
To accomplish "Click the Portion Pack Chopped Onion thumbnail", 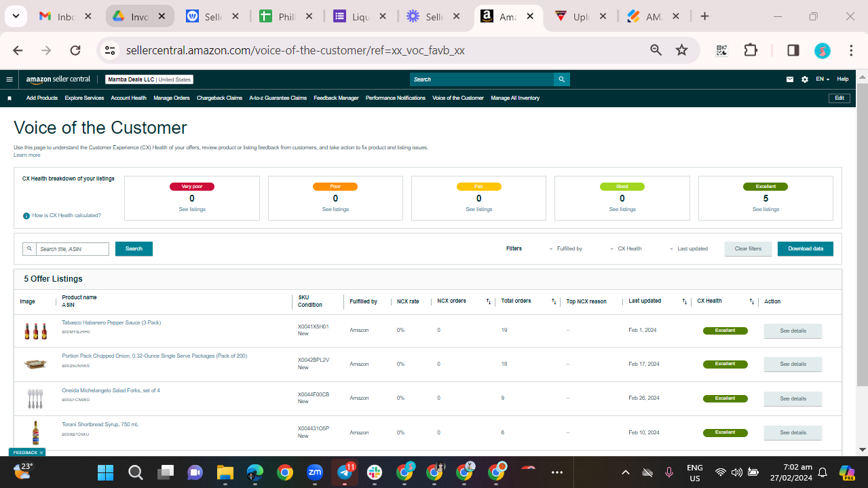I will click(x=35, y=364).
